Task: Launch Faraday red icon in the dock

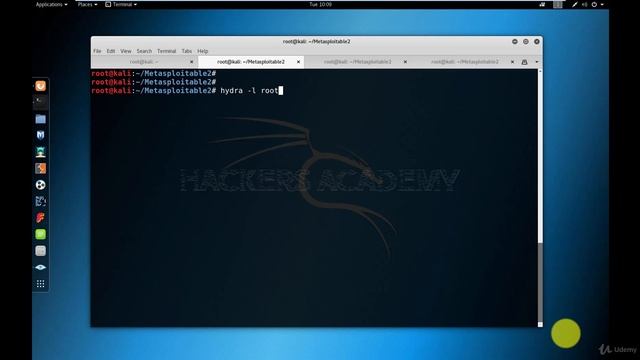Action: 40,218
